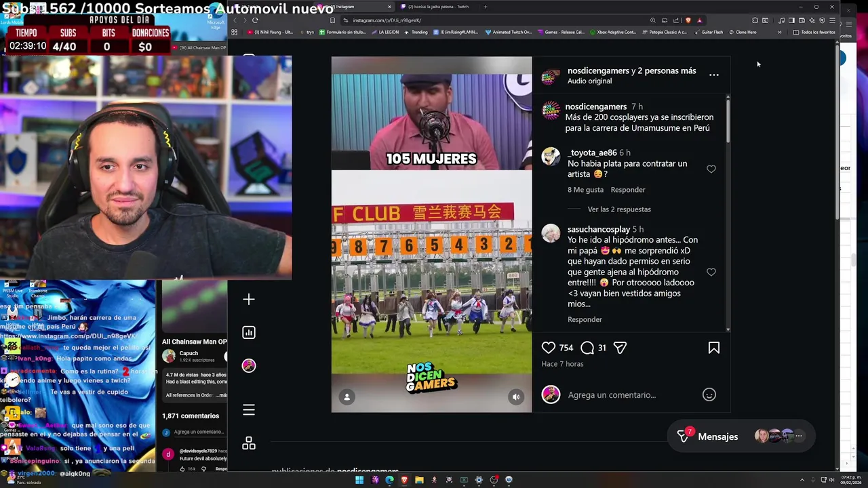Click the taskbar clock showing 07:42 p. m.
Viewport: 868px width, 488px height.
[x=850, y=480]
